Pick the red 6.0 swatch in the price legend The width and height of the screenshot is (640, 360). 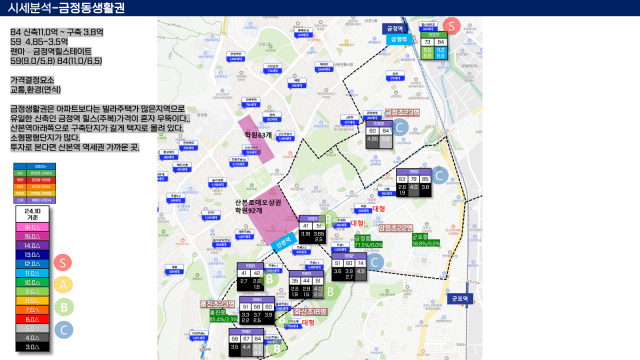coord(32,320)
